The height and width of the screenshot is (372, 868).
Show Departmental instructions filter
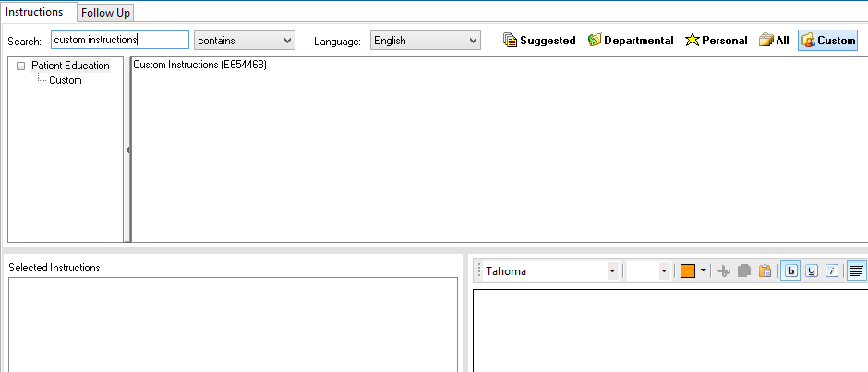(631, 41)
